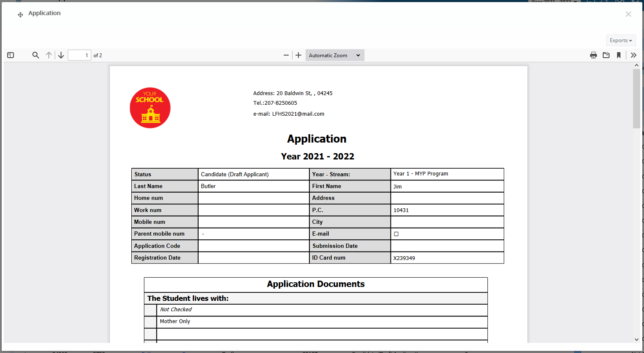The image size is (644, 353).
Task: Click the scrollbar up arrow
Action: tap(636, 65)
